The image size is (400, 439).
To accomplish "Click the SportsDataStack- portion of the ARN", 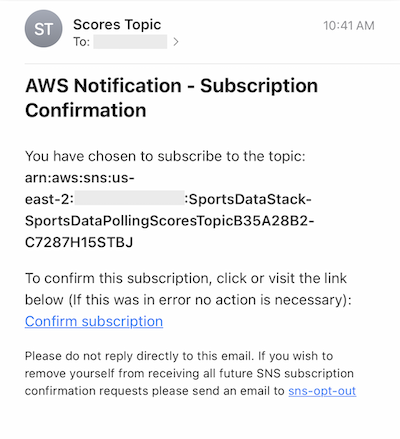I will [x=250, y=199].
